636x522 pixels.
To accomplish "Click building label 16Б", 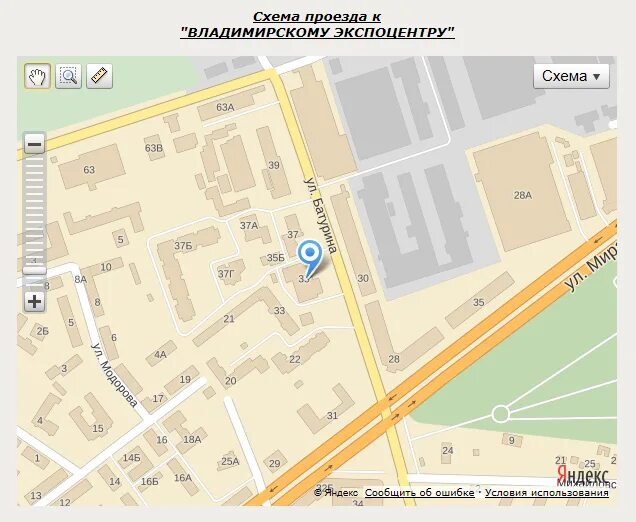I will pyautogui.click(x=149, y=481).
